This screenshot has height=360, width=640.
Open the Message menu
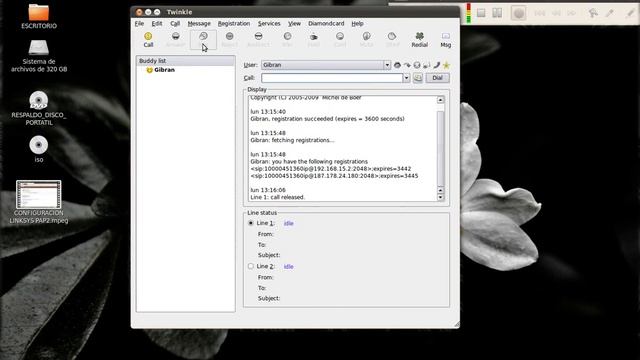(199, 24)
